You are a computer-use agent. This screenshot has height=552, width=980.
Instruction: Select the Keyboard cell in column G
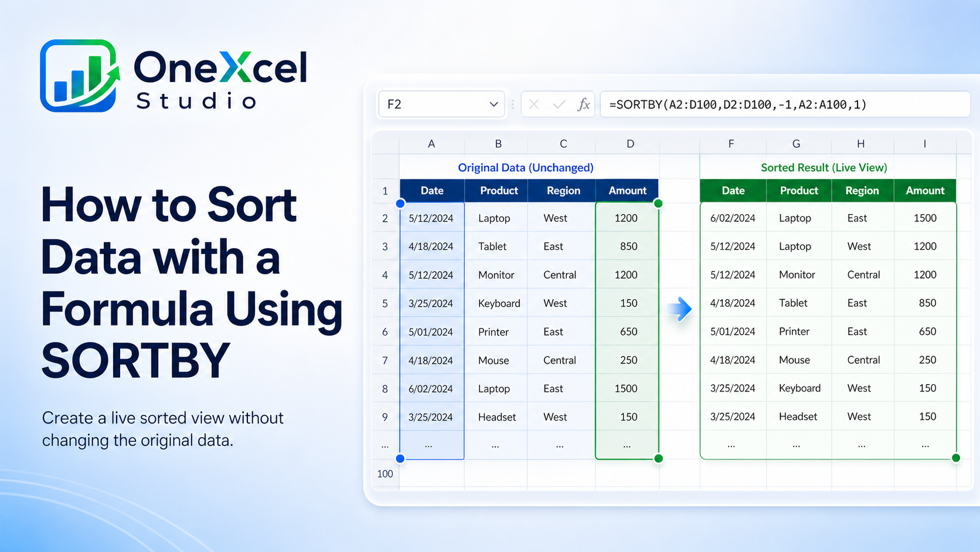coord(798,388)
